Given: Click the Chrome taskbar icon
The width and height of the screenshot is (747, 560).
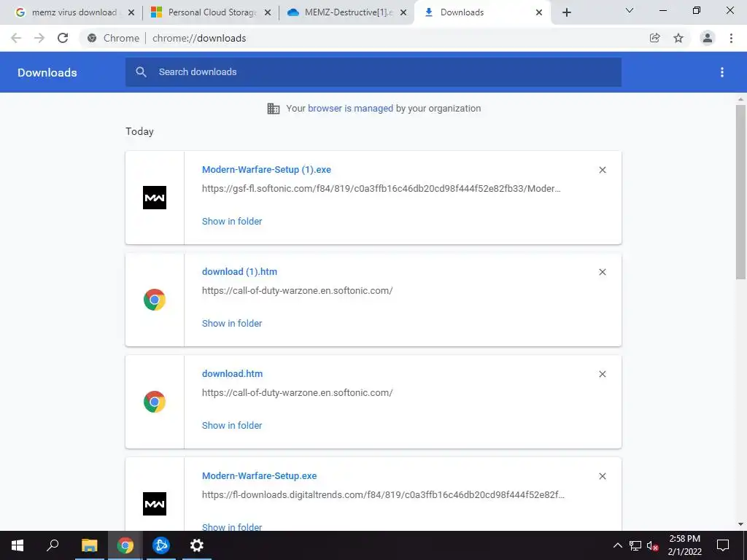Looking at the screenshot, I should click(125, 545).
